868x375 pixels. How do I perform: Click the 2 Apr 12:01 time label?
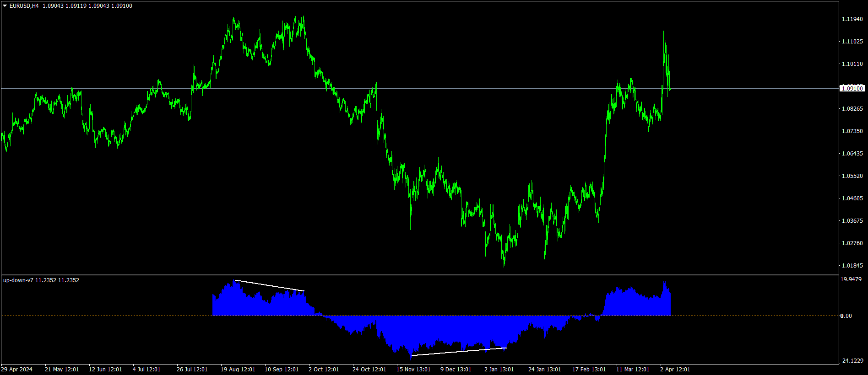(x=675, y=369)
